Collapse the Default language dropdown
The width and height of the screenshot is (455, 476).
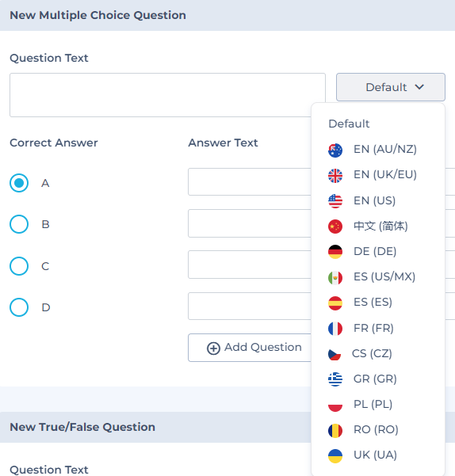pos(391,87)
